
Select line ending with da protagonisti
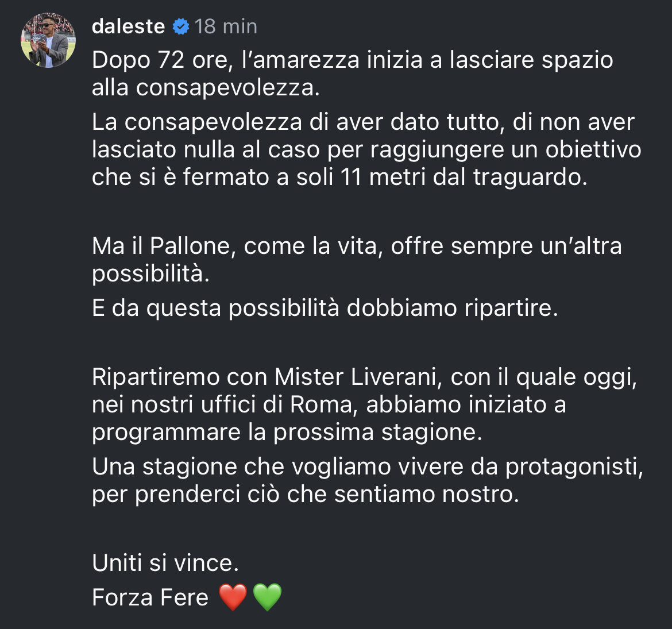point(368,466)
